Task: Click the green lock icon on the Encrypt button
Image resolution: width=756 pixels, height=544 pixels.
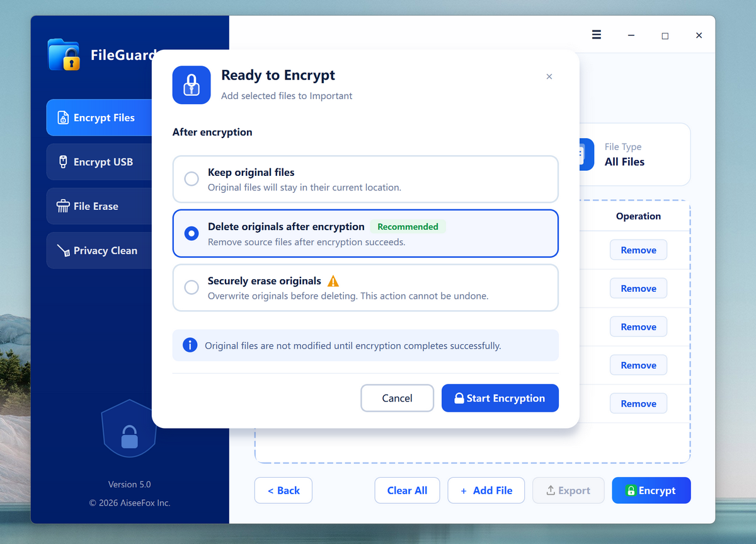Action: click(x=631, y=490)
